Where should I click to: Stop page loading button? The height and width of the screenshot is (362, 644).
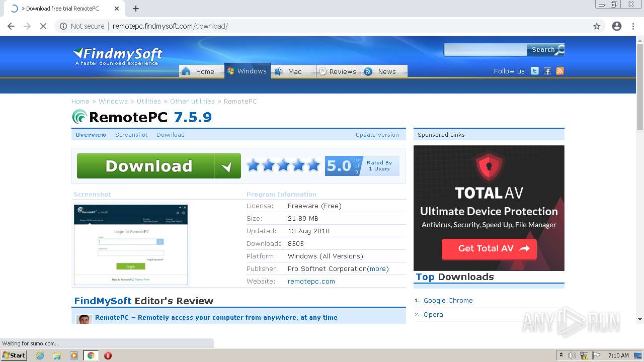pos(43,26)
